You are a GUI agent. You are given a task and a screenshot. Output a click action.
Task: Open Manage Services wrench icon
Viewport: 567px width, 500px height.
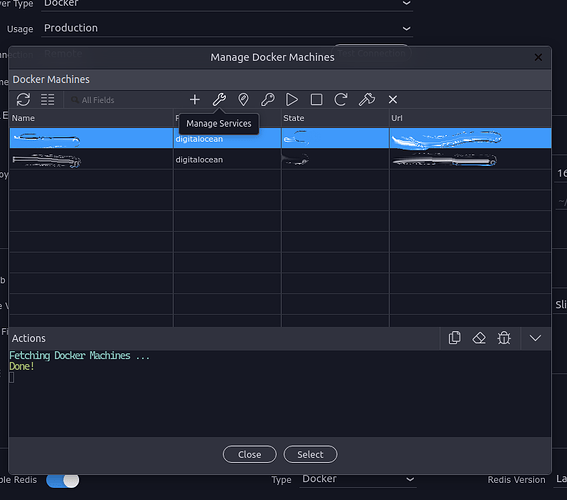pyautogui.click(x=219, y=99)
